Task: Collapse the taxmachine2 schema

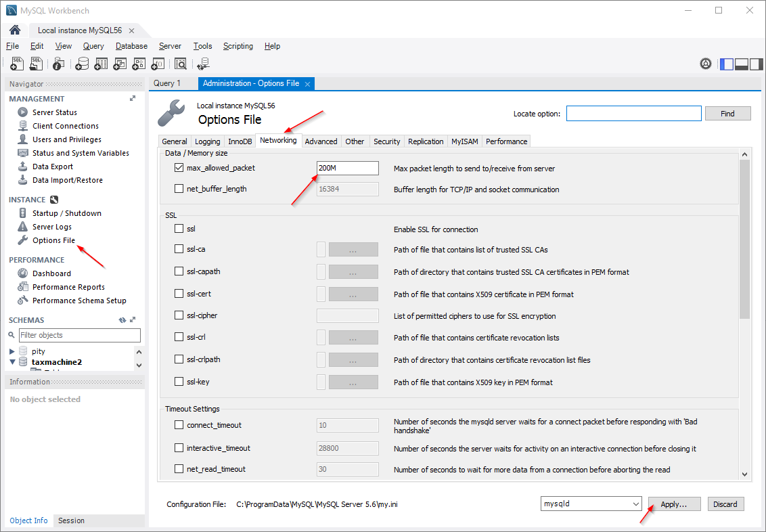Action: point(12,362)
